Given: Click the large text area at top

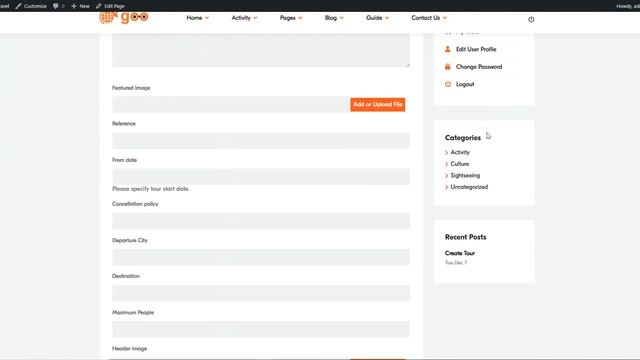Looking at the screenshot, I should pos(261,51).
